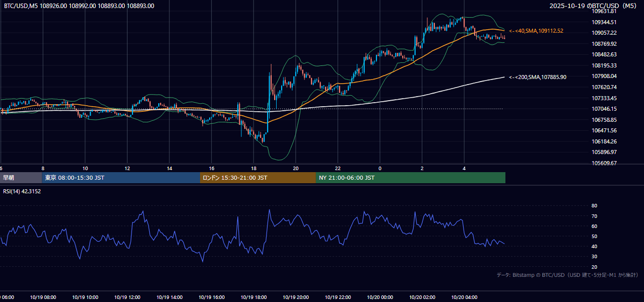Click the 200 SMA label showing 107885.90
The height and width of the screenshot is (302, 644).
538,77
